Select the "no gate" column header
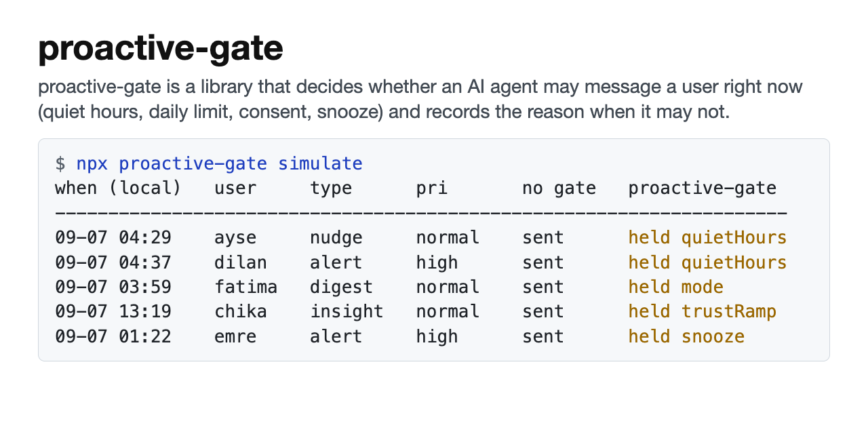The image size is (868, 434). coord(559,189)
